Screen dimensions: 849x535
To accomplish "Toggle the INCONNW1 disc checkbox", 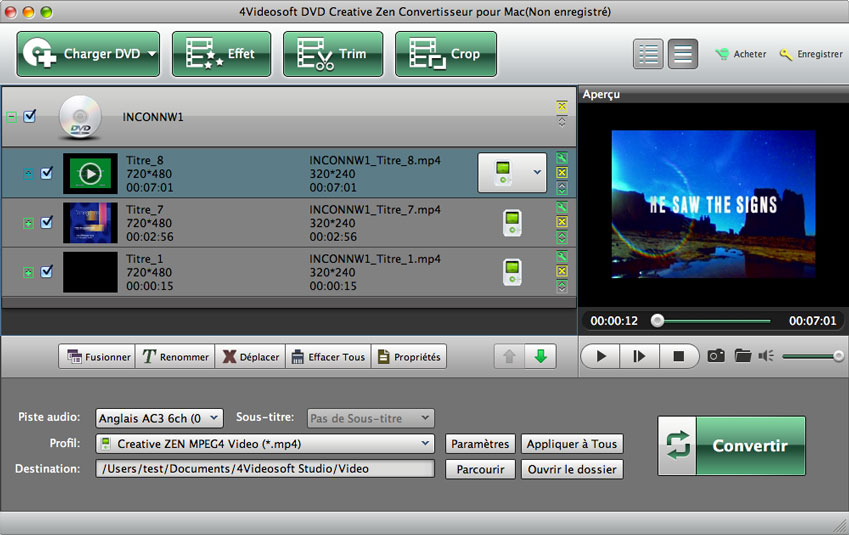I will click(30, 116).
